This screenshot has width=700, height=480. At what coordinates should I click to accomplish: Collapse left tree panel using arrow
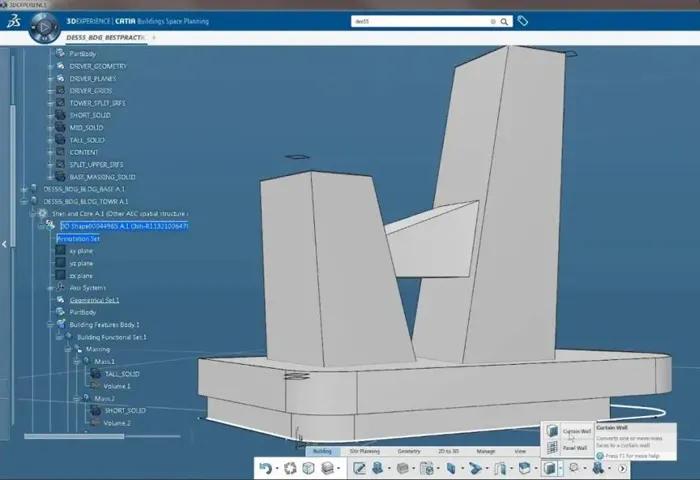[4, 243]
